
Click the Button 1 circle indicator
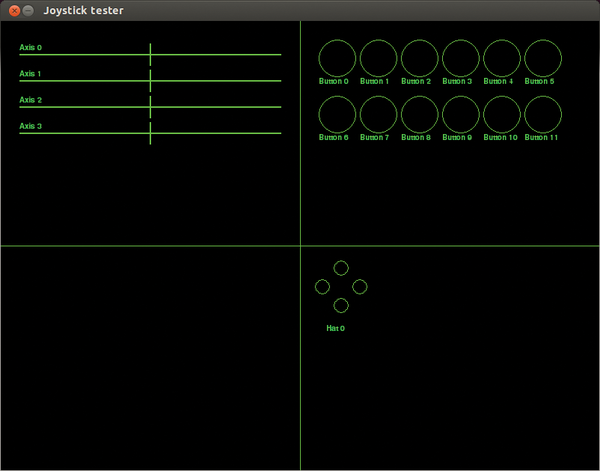point(378,58)
